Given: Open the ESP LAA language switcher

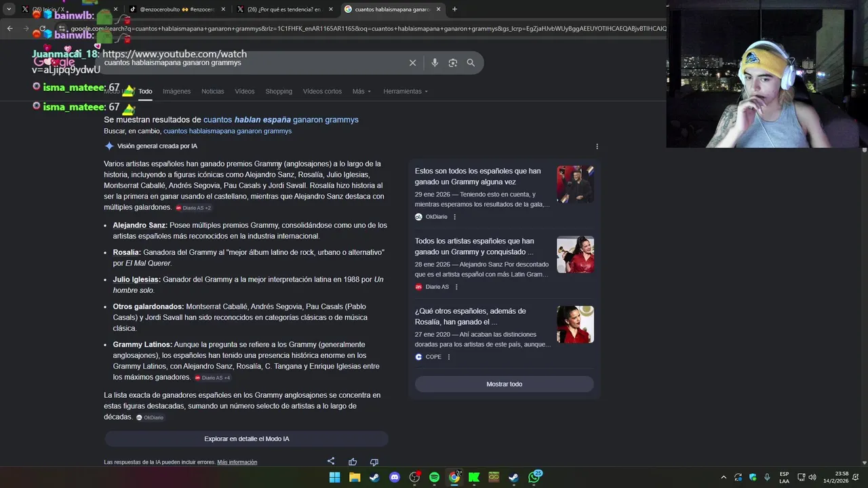Looking at the screenshot, I should [784, 477].
